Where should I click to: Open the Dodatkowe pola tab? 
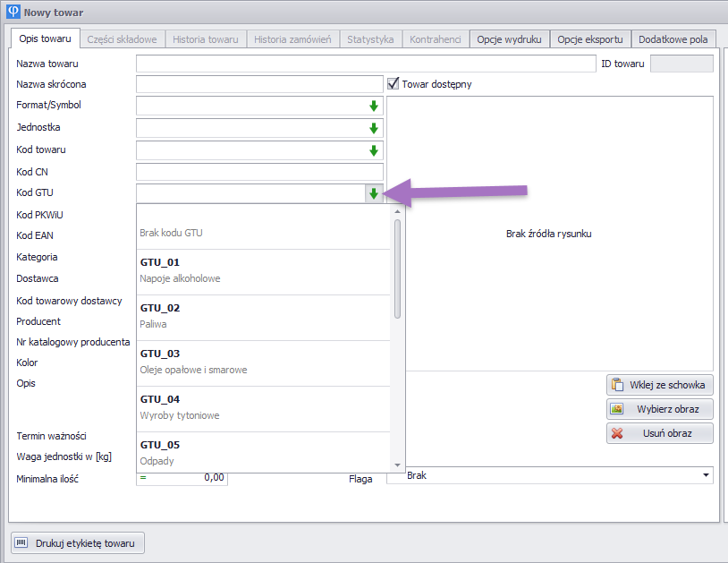click(x=673, y=39)
